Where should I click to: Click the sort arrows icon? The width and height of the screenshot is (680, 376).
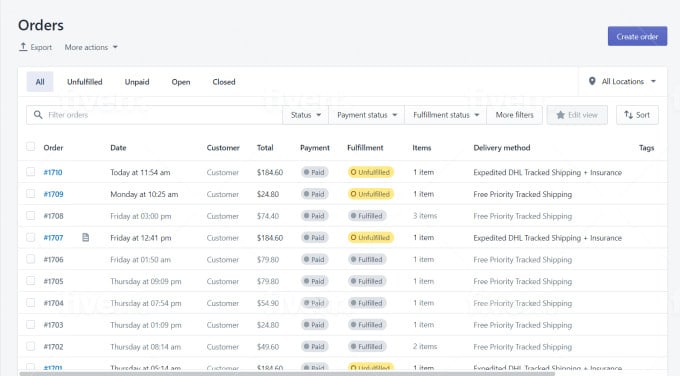point(628,114)
